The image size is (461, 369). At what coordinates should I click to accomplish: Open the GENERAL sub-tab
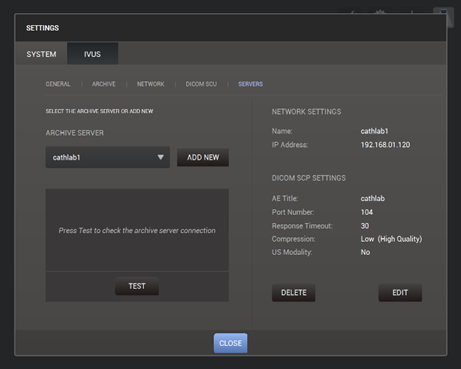click(x=58, y=84)
